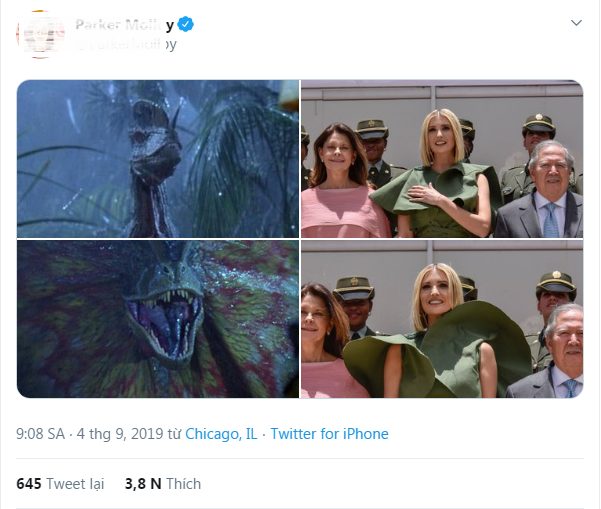This screenshot has width=601, height=509.
Task: Click Parker Molloy's profile avatar
Action: 41,35
